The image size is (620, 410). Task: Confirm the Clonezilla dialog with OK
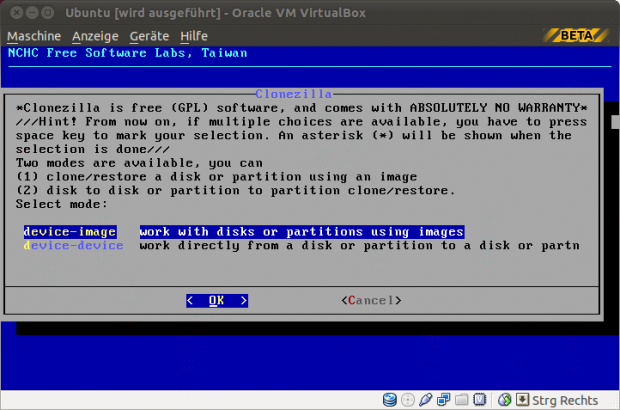coord(217,300)
